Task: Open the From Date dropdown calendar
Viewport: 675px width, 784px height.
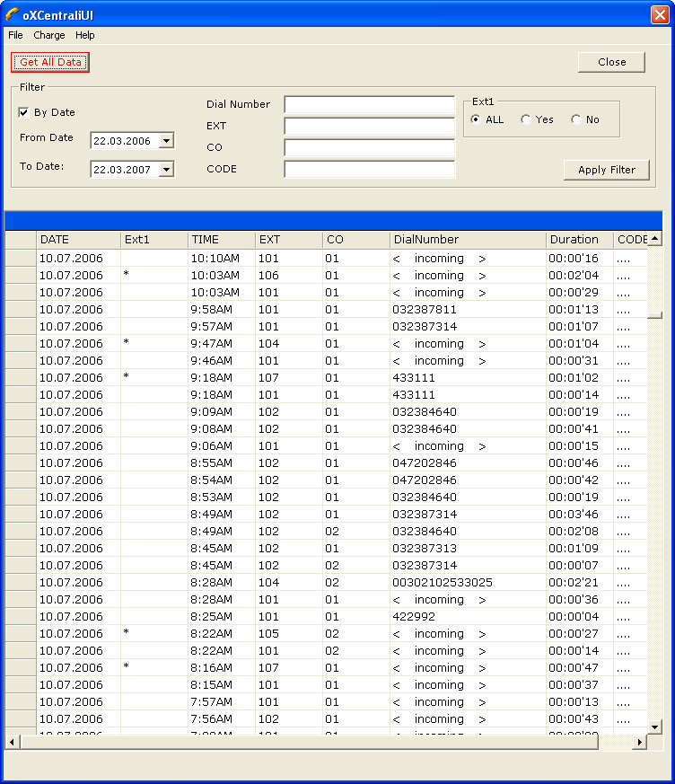Action: pos(166,141)
